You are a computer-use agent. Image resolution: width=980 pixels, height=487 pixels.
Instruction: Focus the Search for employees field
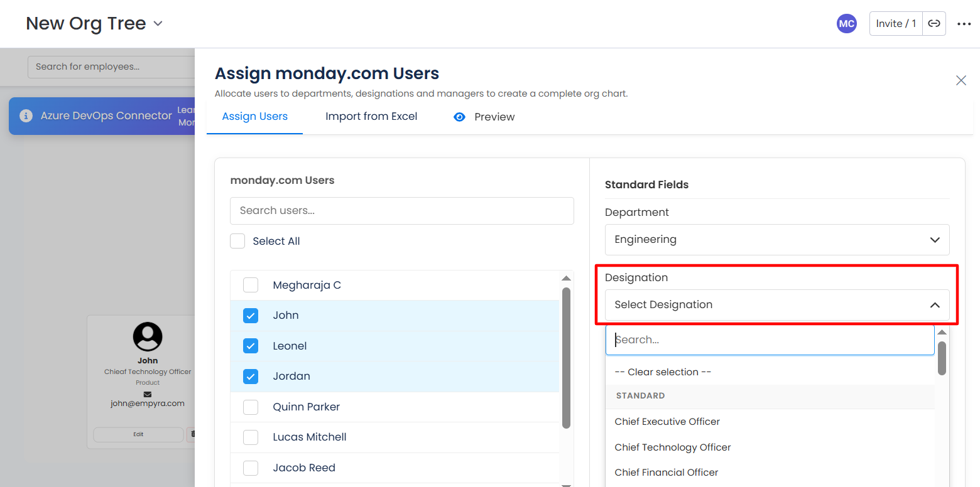click(111, 67)
